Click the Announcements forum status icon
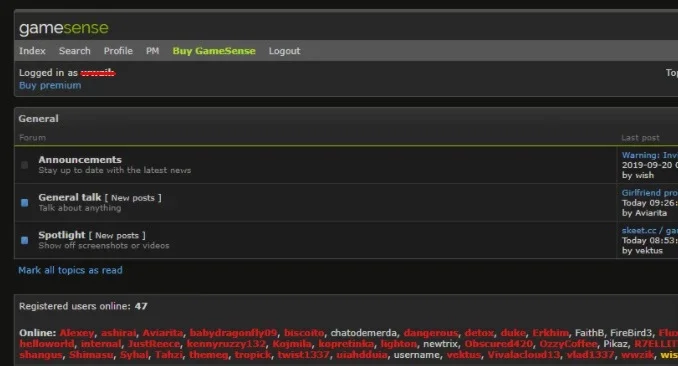The image size is (678, 366). [25, 165]
